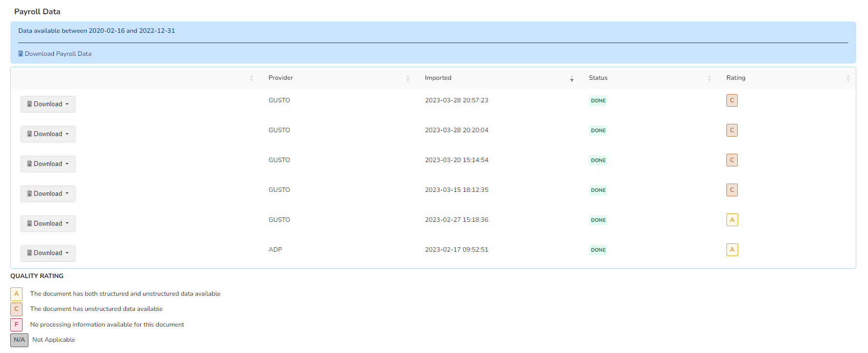This screenshot has height=353, width=868.
Task: Click the import date 2023-03-28 20:57:23
Action: tap(457, 100)
